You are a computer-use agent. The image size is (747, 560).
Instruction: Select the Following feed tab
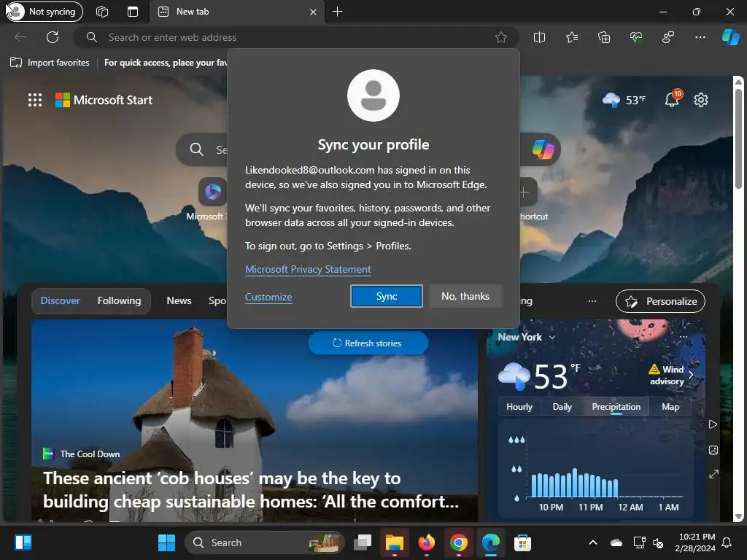click(119, 300)
